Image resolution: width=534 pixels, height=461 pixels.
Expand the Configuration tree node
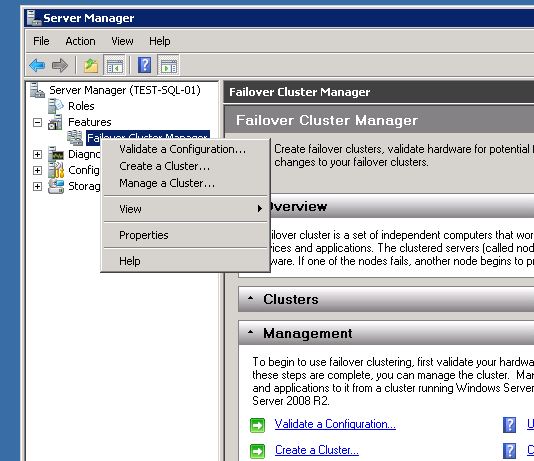point(37,170)
